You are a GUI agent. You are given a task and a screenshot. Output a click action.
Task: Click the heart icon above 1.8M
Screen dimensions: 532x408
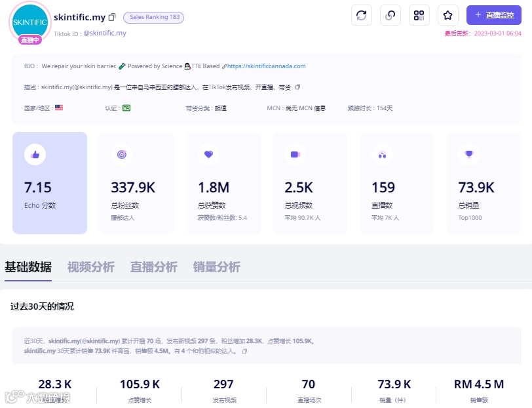pos(208,155)
